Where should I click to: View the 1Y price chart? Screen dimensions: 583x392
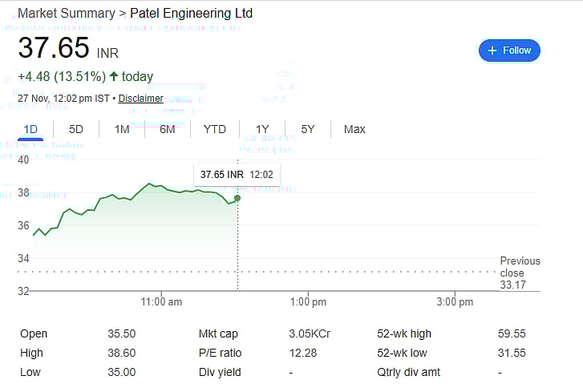(x=262, y=129)
